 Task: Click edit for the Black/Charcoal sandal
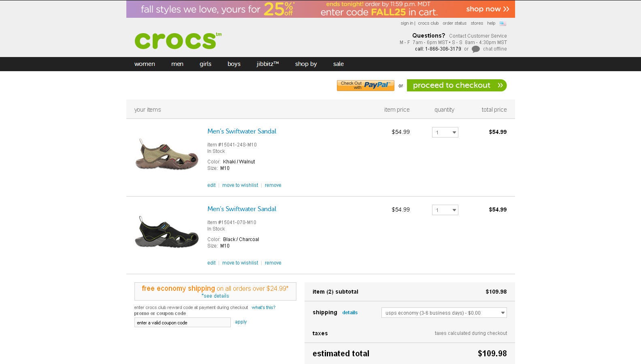click(x=211, y=263)
